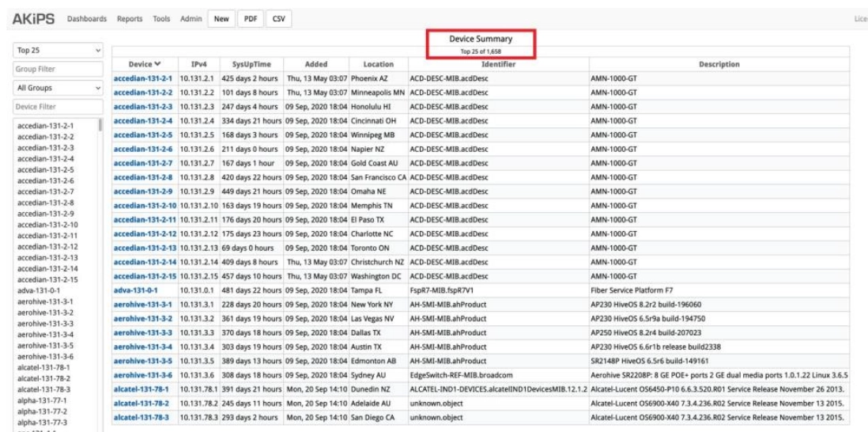Click the AKiPS logo
The height and width of the screenshot is (432, 868).
tap(35, 19)
